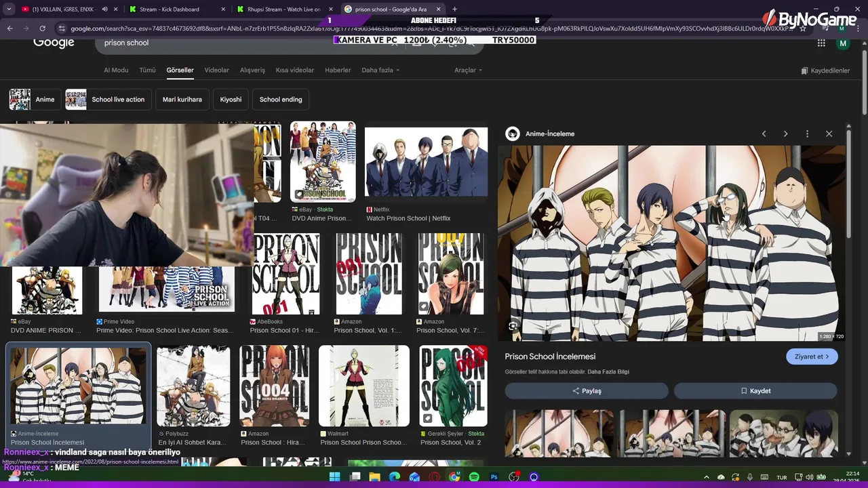Select the Görseller tab
This screenshot has width=868, height=488.
tap(180, 70)
